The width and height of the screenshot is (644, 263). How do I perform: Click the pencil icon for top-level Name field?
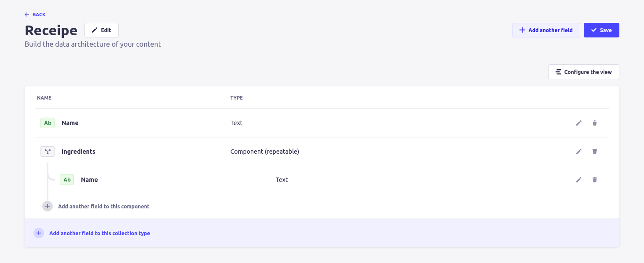point(579,123)
